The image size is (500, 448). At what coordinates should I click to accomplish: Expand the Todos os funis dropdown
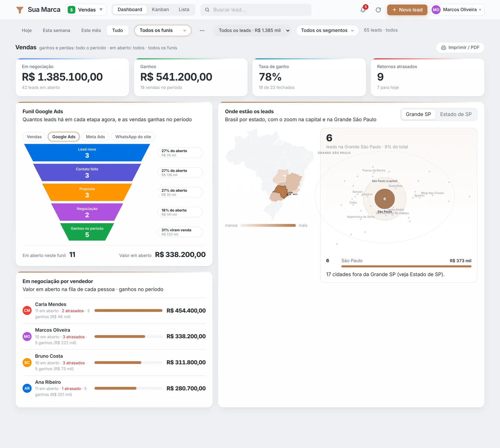163,30
